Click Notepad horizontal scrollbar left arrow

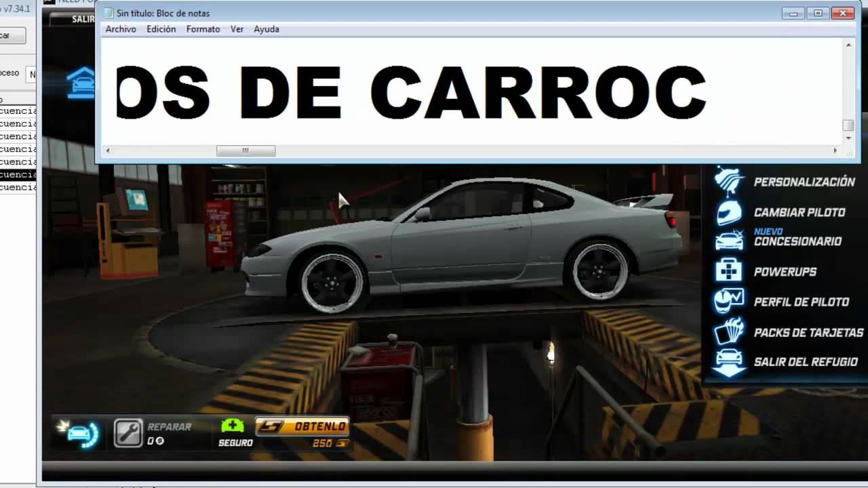pyautogui.click(x=108, y=150)
